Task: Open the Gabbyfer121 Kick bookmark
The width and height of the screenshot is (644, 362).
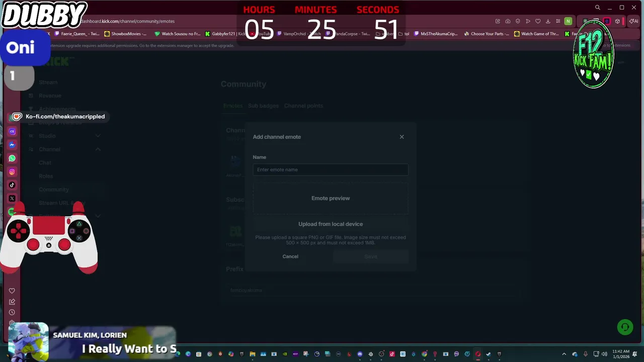Action: (225, 34)
